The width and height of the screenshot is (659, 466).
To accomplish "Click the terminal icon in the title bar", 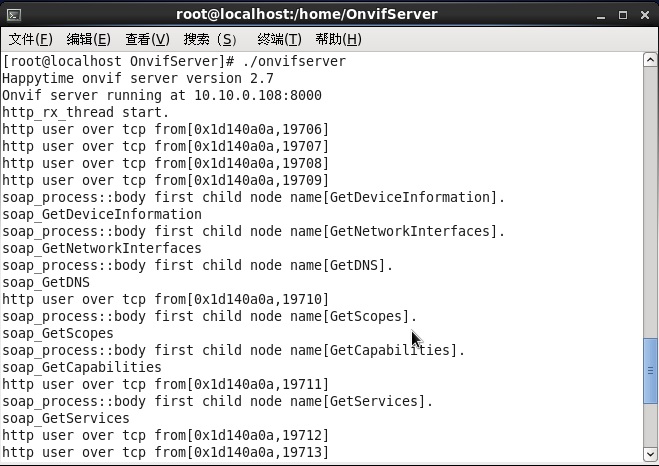I will click(14, 15).
